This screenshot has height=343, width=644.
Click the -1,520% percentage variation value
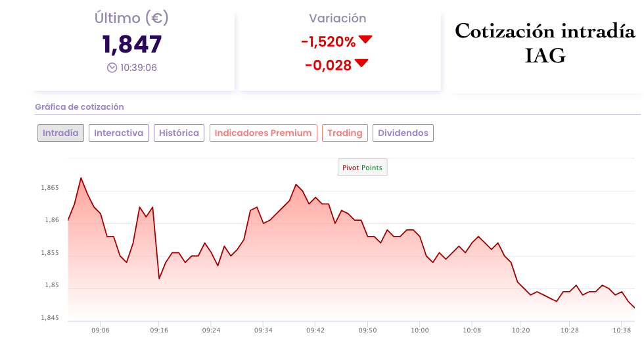click(x=328, y=42)
